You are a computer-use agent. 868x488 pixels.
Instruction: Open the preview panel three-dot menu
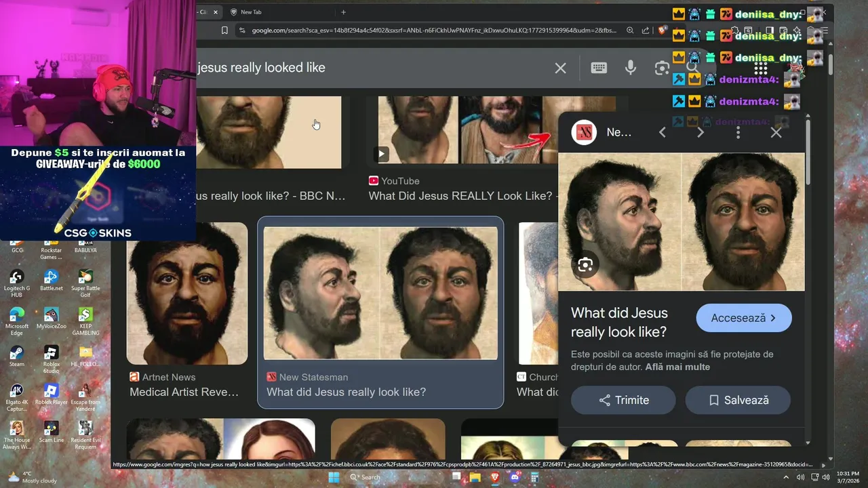point(738,133)
